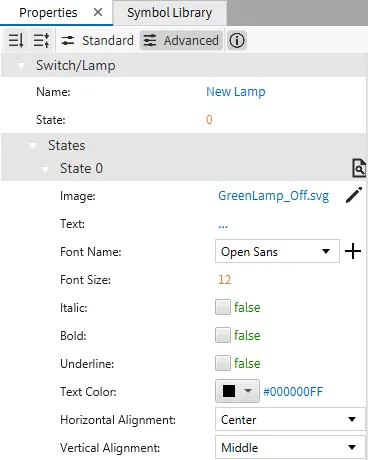Switch to the Symbol Library tab
This screenshot has height=460, width=368.
(x=170, y=13)
